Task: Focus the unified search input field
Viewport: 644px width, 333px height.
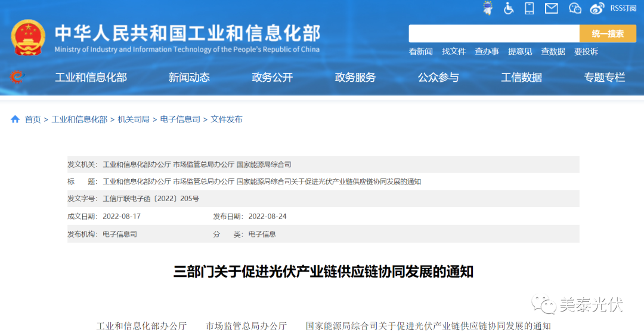Action: pos(494,33)
